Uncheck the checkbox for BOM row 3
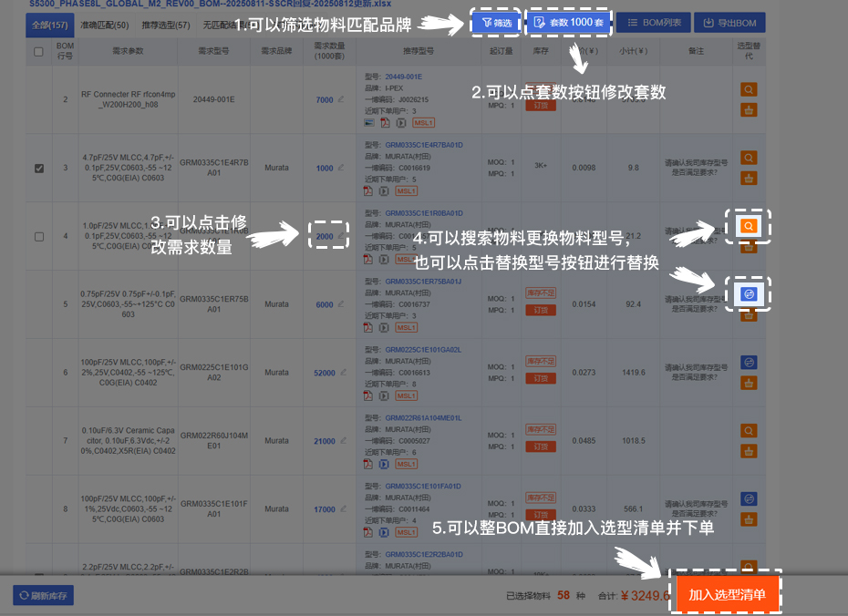This screenshot has height=616, width=848. point(37,168)
